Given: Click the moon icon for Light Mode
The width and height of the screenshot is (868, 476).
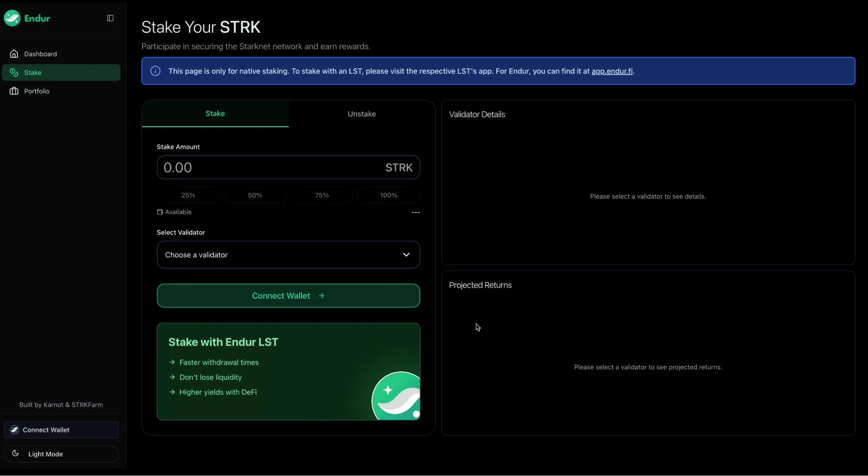Looking at the screenshot, I should point(15,453).
